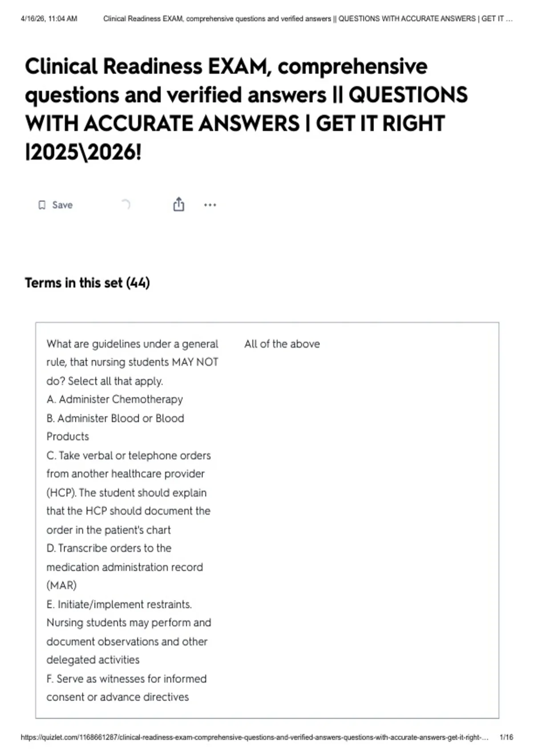
Task: Select option B Administer Blood line
Action: click(115, 418)
